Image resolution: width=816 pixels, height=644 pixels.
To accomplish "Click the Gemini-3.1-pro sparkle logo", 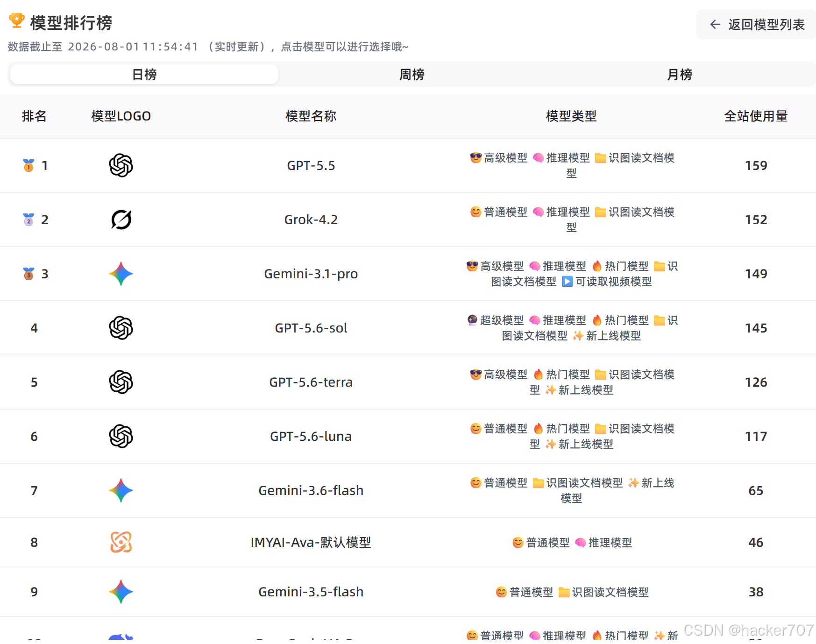I will pos(121,274).
